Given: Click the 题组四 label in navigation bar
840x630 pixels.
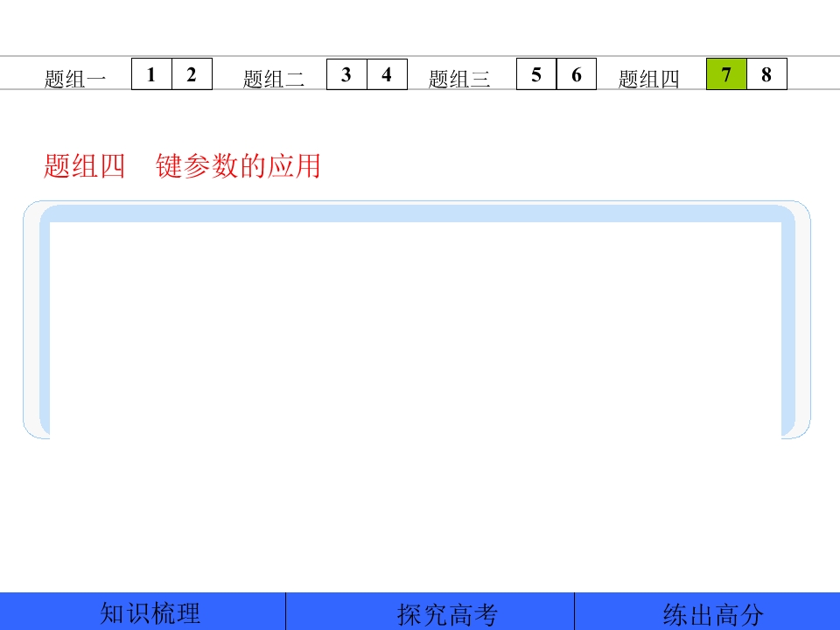Looking at the screenshot, I should coord(648,79).
